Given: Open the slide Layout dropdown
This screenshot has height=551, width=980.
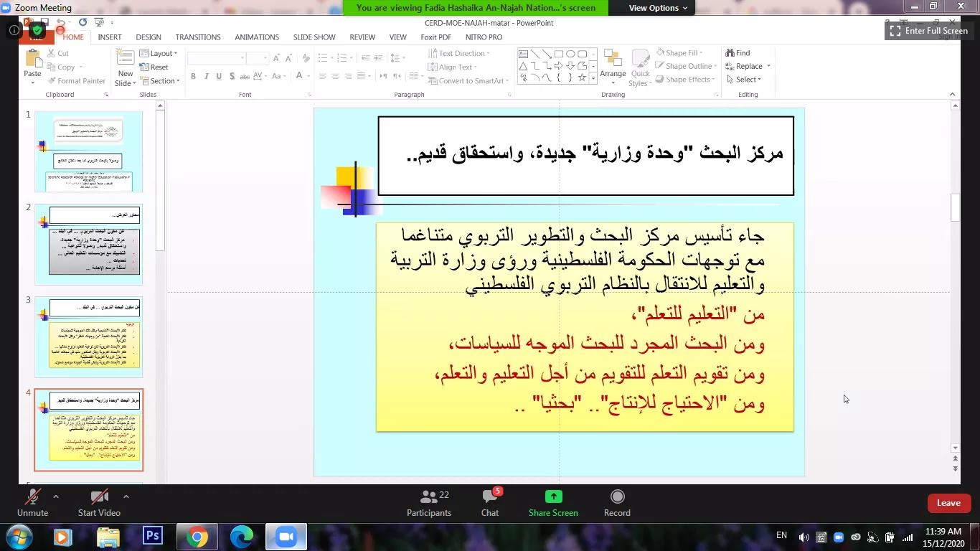Looking at the screenshot, I should (x=159, y=54).
